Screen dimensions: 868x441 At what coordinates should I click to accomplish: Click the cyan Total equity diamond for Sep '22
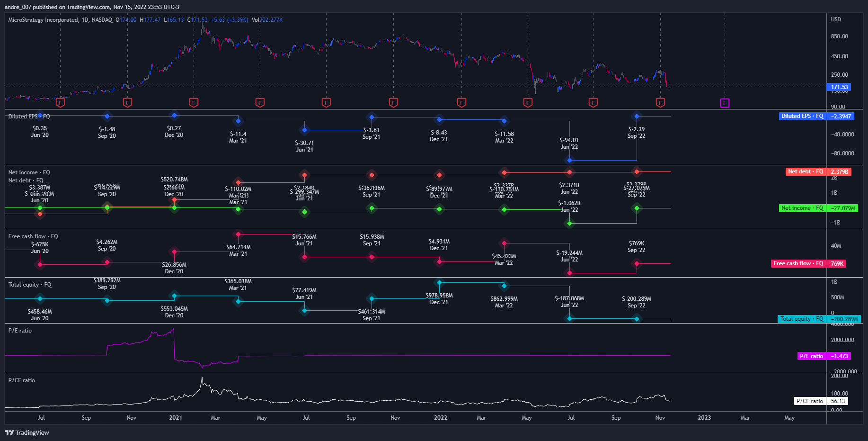pos(637,319)
